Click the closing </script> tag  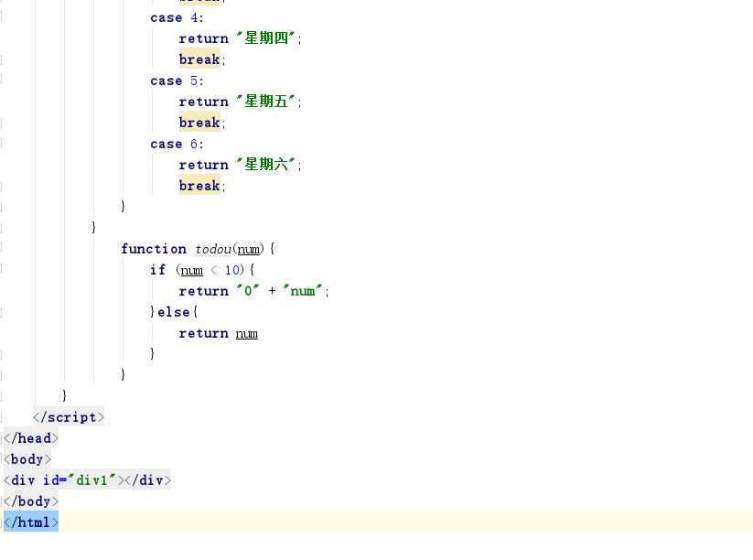click(x=69, y=417)
